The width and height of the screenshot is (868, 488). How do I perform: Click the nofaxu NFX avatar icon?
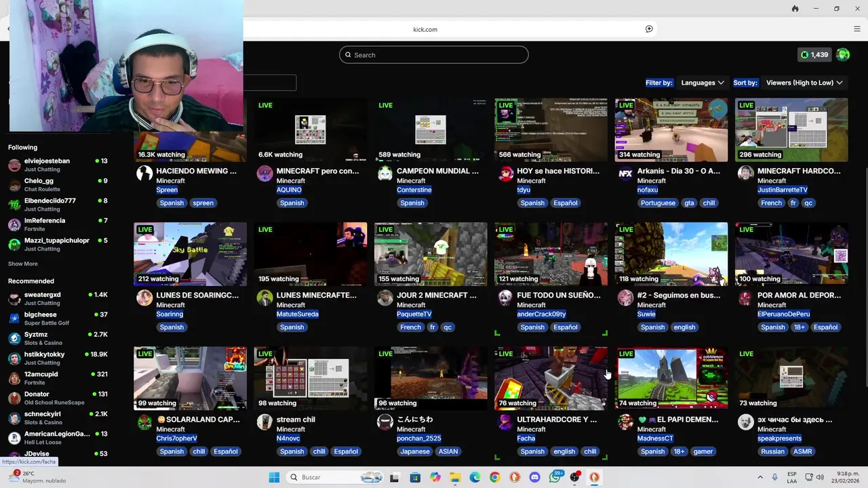(625, 174)
